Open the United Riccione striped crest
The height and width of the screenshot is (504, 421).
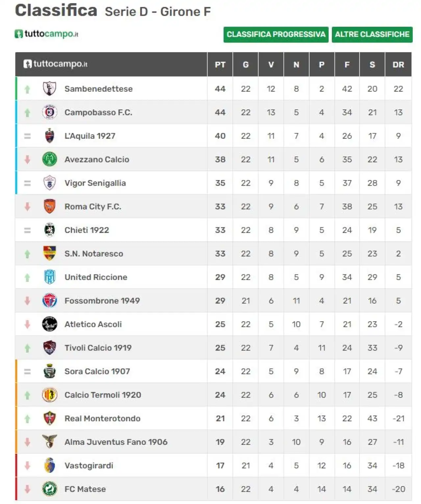50,277
